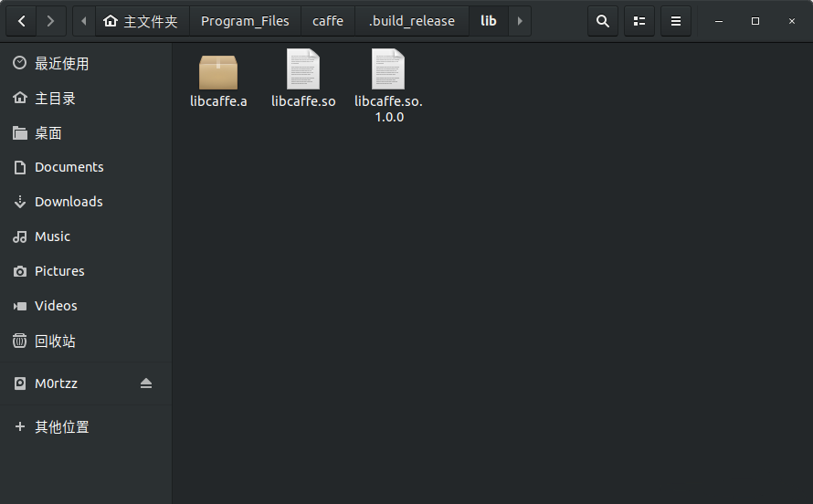Click the document icon beside Documents
The image size is (813, 504).
[x=20, y=167]
